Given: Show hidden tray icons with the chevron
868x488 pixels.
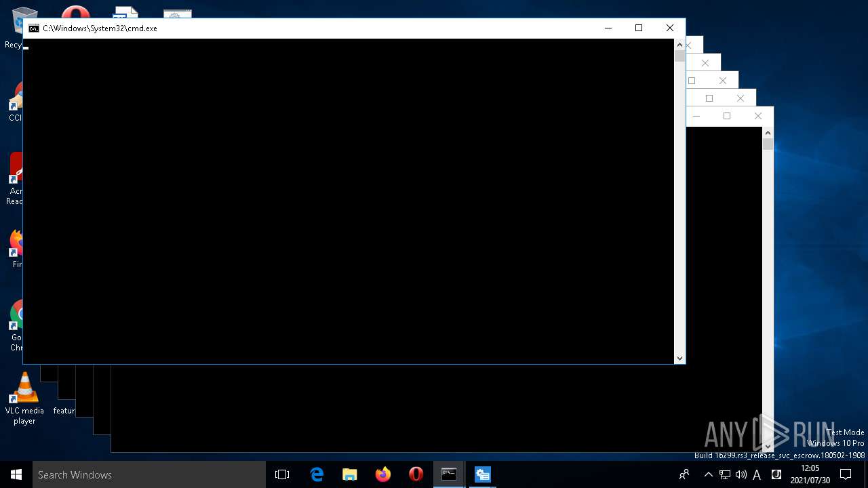Looking at the screenshot, I should (709, 474).
